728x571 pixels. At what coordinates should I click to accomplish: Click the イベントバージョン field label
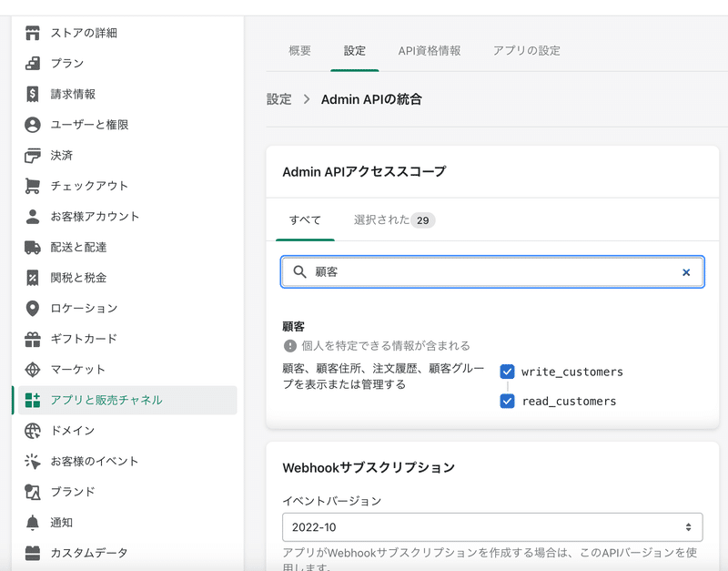(332, 501)
